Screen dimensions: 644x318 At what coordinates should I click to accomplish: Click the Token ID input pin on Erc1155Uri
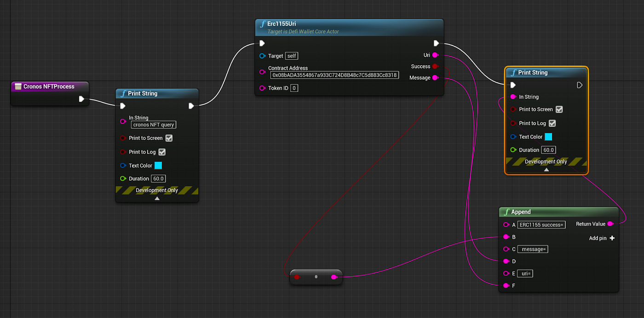(263, 88)
